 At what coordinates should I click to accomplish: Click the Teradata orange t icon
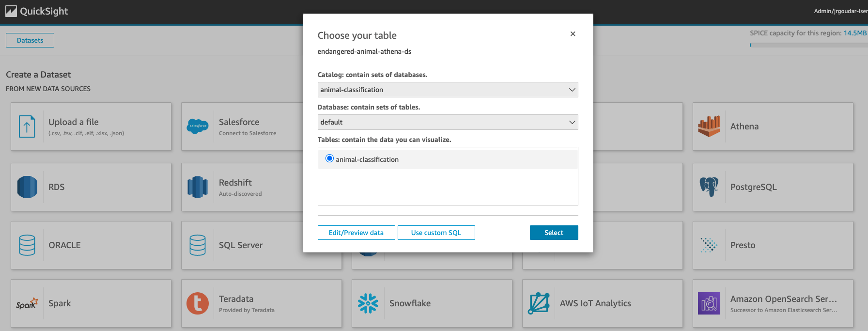pyautogui.click(x=198, y=303)
